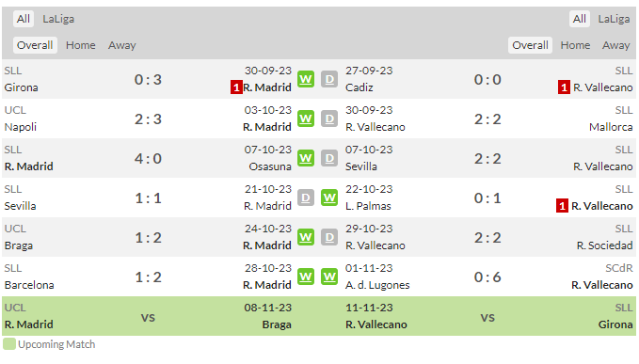Click the W badge for L. Palmas match
This screenshot has height=364, width=639.
[329, 198]
